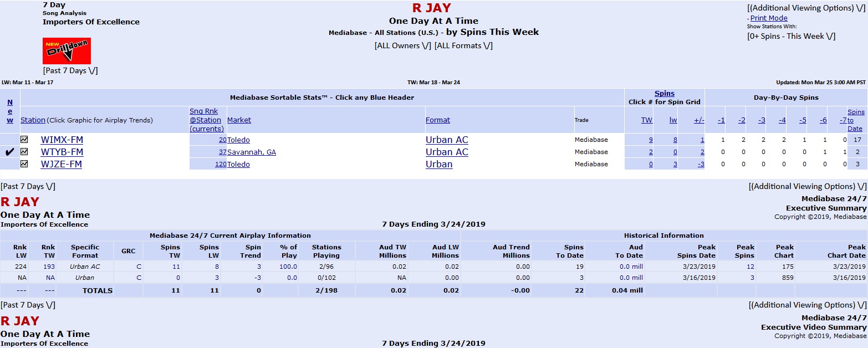The image size is (868, 348).
Task: Expand Additional Viewing Options above Executive Video Summary
Action: pos(807,305)
